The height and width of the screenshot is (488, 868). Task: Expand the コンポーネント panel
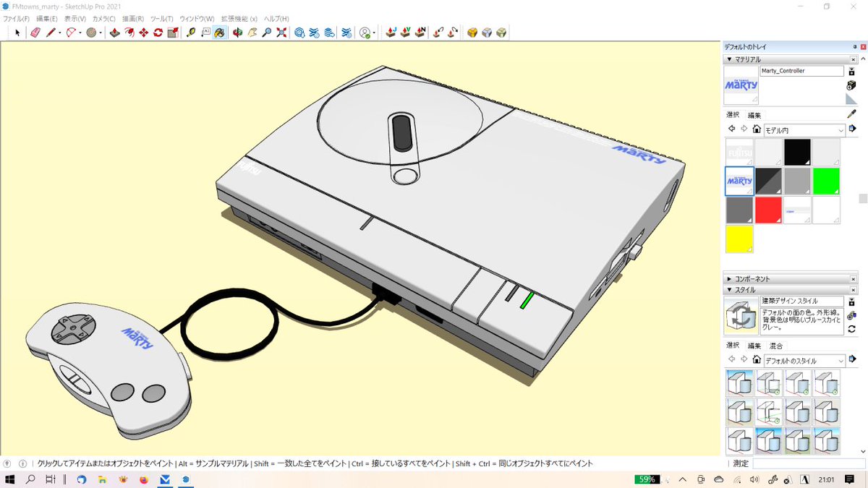(x=730, y=278)
